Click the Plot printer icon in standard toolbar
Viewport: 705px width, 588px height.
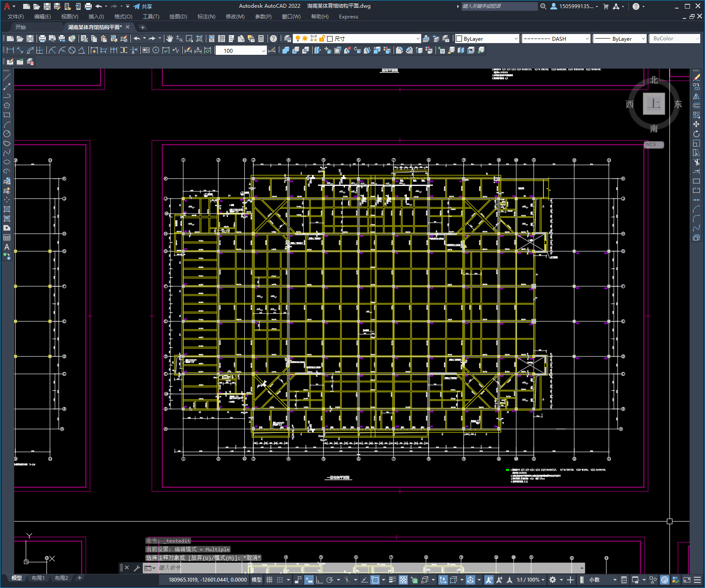tap(42, 39)
